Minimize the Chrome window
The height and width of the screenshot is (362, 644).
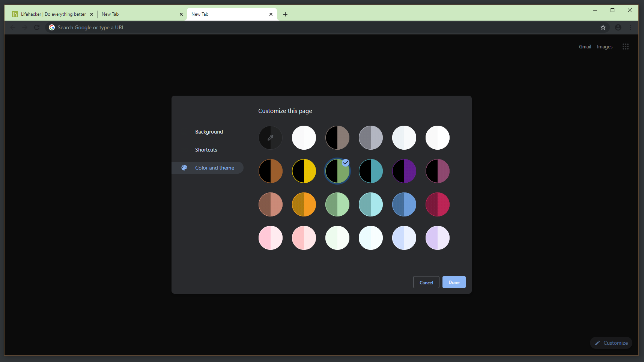595,10
